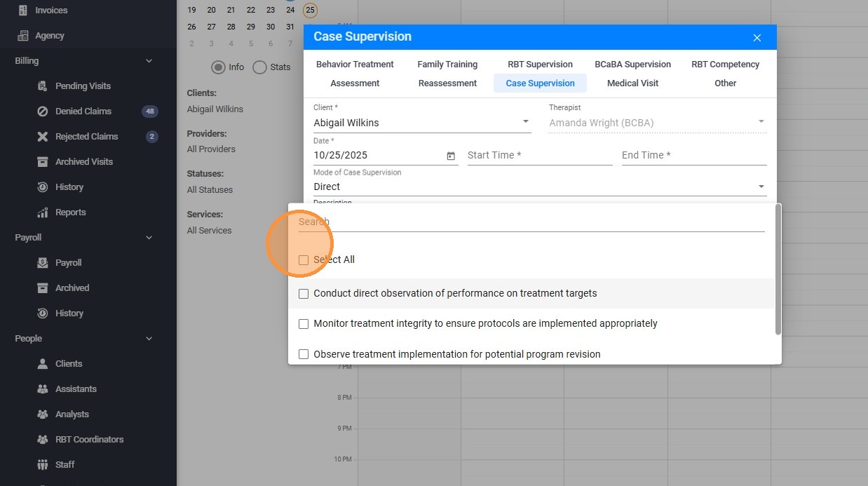Open RBT Coordinators icon in sidebar
Viewport: 868px width, 486px height.
[x=43, y=440]
